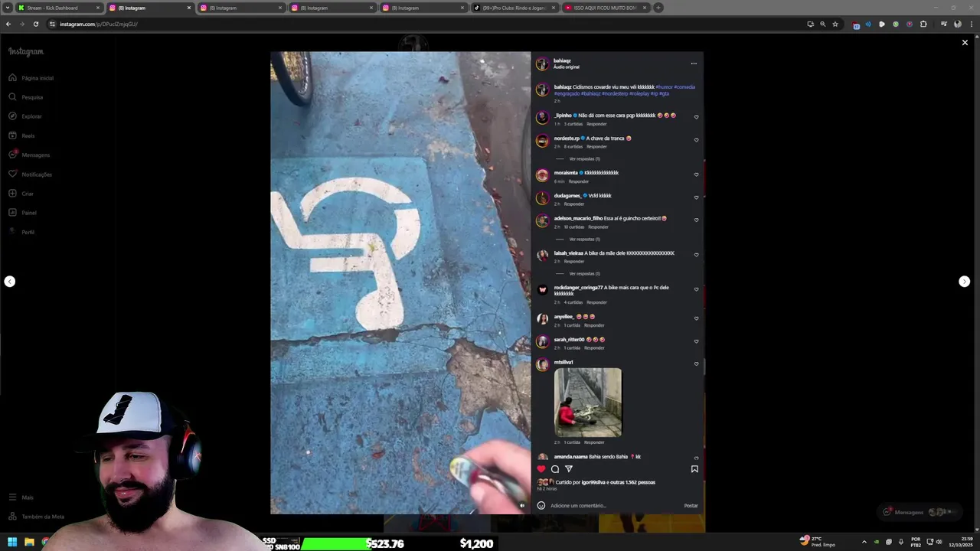
Task: Open File Explorer from taskbar
Action: (29, 542)
